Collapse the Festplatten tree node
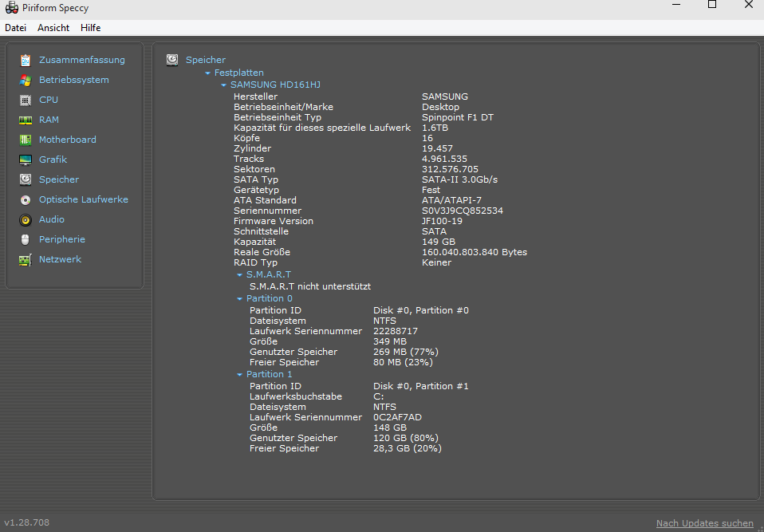Viewport: 764px width, 532px height. point(208,73)
